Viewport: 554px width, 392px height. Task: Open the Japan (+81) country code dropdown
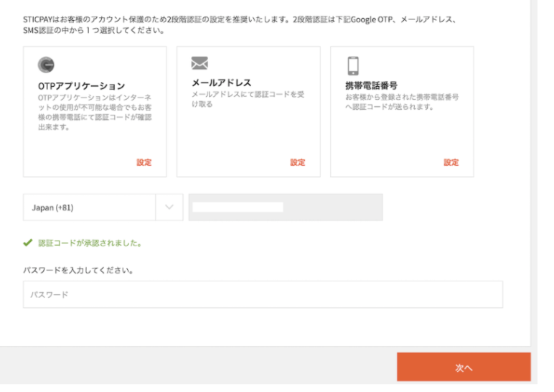click(103, 207)
